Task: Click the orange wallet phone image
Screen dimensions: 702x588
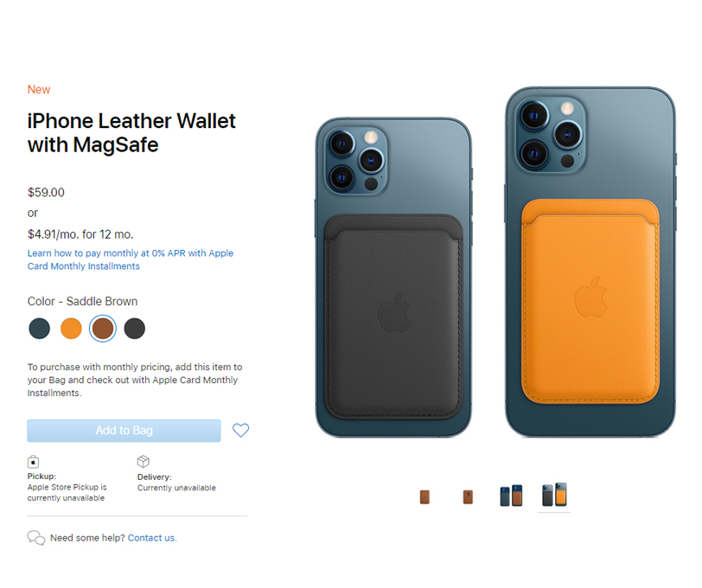Action: tap(590, 262)
